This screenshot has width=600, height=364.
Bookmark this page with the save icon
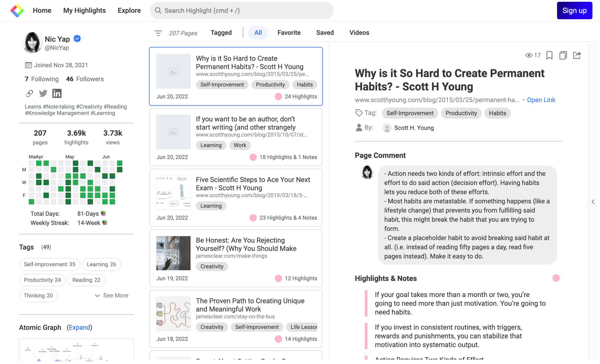(x=549, y=55)
